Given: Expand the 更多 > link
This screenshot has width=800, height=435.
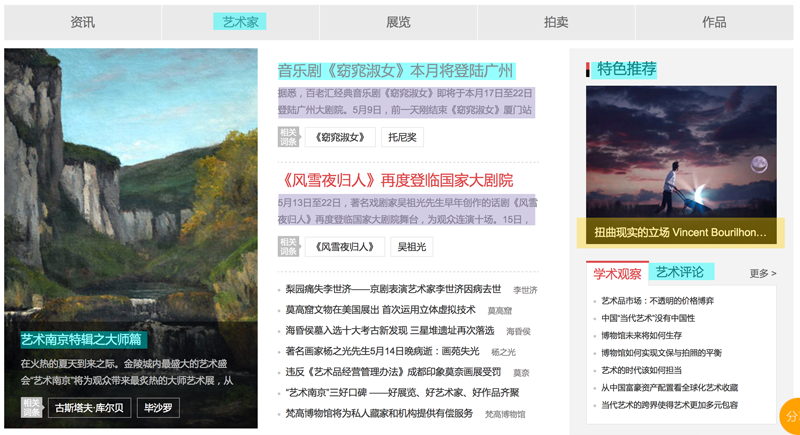Looking at the screenshot, I should 762,273.
